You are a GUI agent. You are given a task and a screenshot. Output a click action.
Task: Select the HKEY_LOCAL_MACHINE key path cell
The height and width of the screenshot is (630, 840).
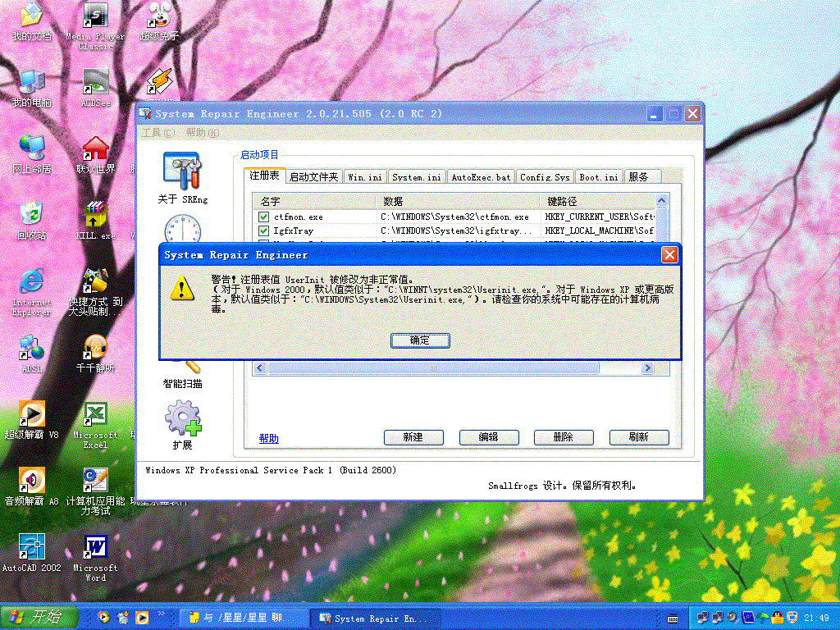point(599,231)
